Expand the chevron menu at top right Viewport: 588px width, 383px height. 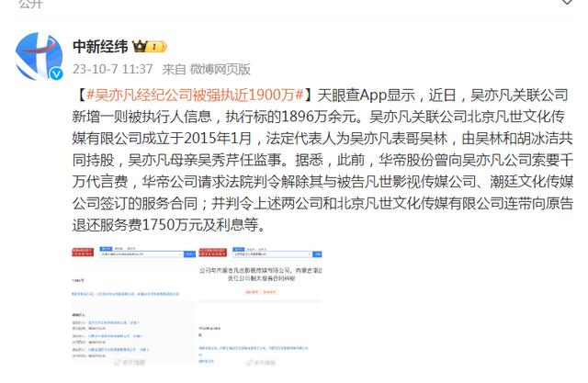(x=567, y=3)
